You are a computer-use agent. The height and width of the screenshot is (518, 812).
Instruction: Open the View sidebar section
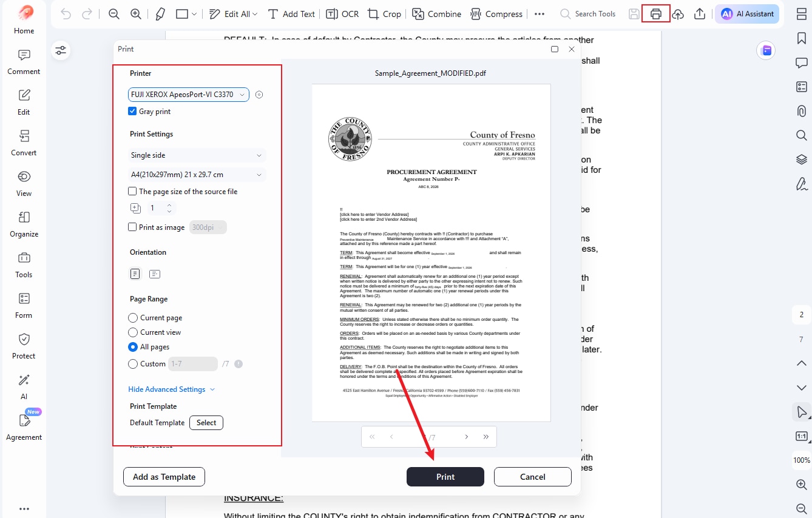pos(24,184)
